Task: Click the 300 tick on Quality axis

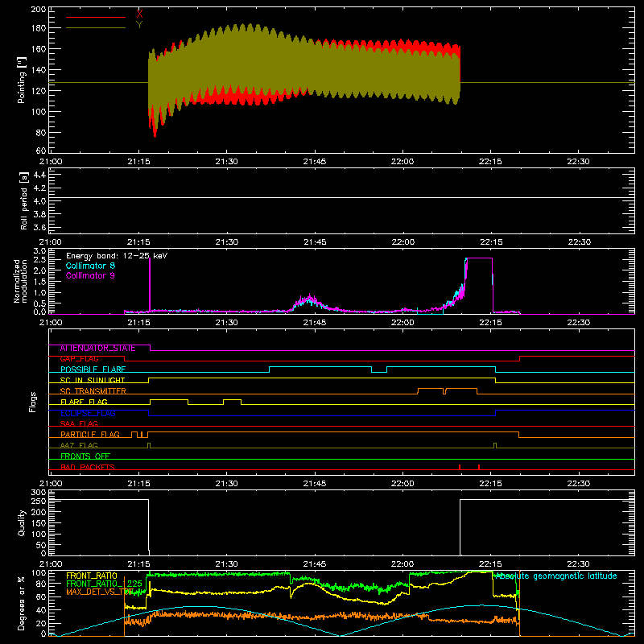Action: [38, 492]
